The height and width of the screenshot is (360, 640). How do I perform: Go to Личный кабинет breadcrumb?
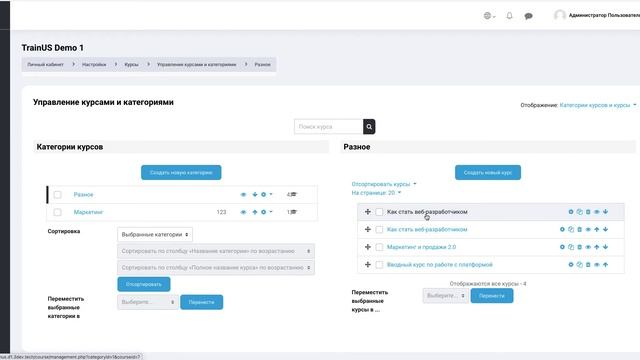click(45, 64)
